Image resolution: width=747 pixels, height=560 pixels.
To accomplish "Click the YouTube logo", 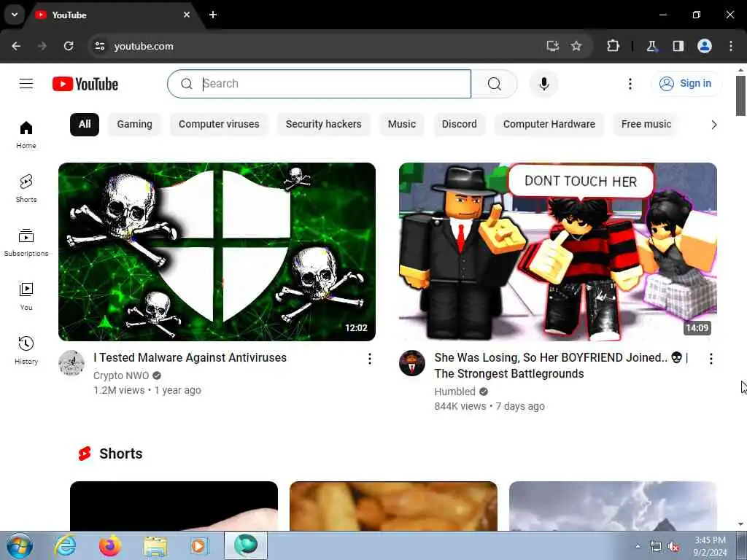I will (85, 84).
